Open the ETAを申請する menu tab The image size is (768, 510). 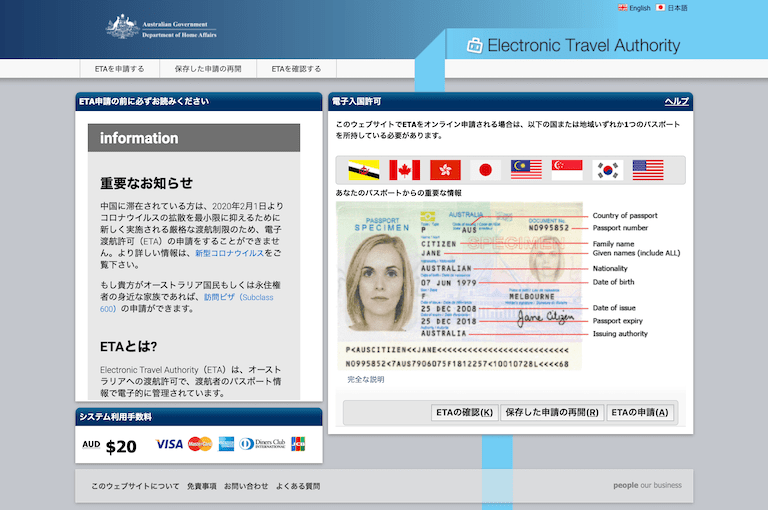(120, 69)
